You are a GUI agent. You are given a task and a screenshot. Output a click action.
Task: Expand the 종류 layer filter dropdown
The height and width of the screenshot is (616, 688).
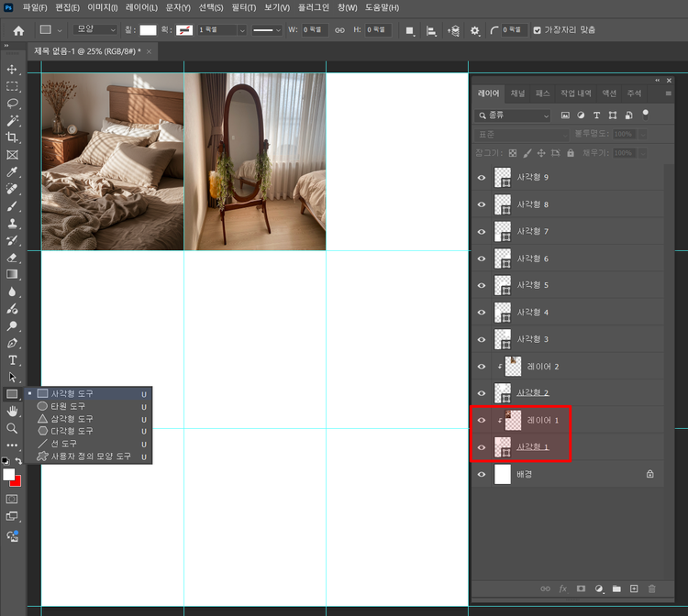coord(514,115)
